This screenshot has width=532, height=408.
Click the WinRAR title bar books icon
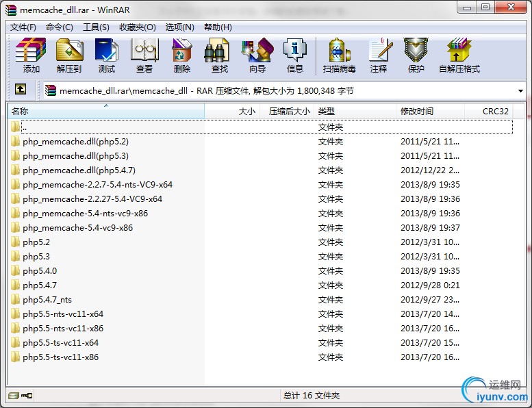(x=11, y=10)
